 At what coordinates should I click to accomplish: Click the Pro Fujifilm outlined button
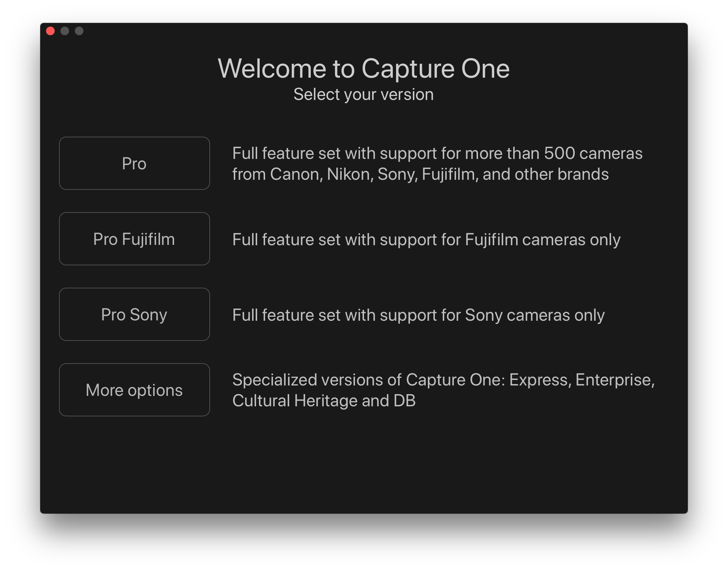coord(134,239)
